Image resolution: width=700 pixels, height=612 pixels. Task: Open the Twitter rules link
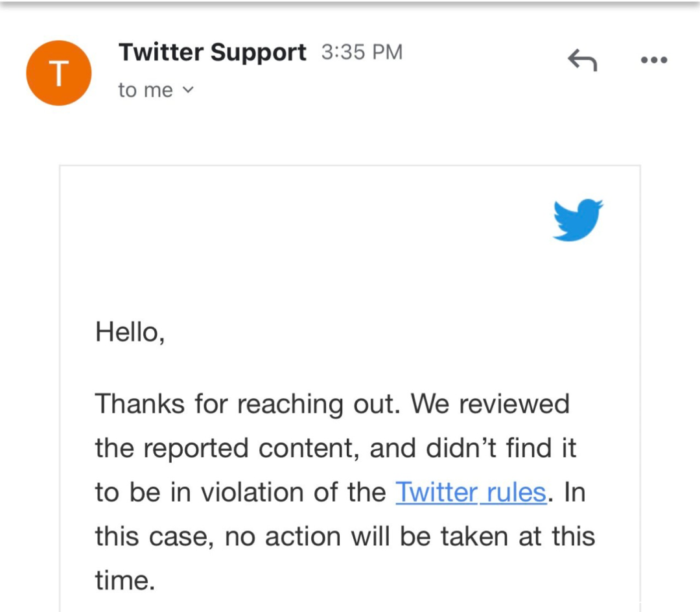471,492
